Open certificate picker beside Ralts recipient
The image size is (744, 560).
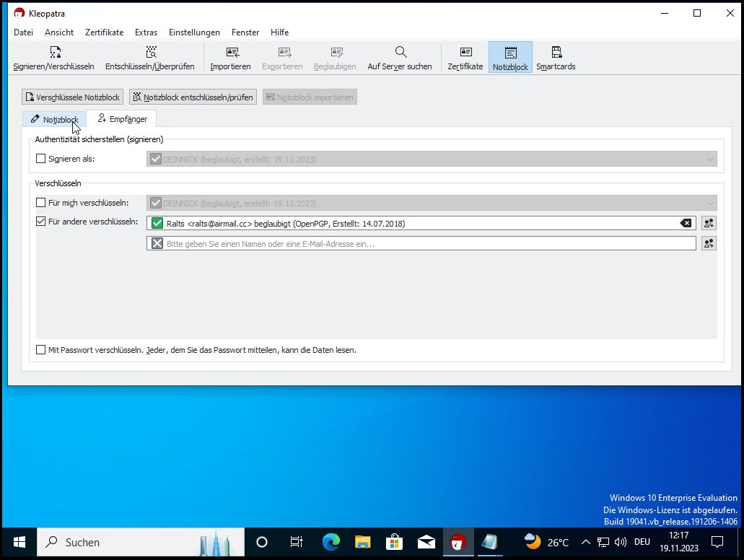tap(709, 224)
